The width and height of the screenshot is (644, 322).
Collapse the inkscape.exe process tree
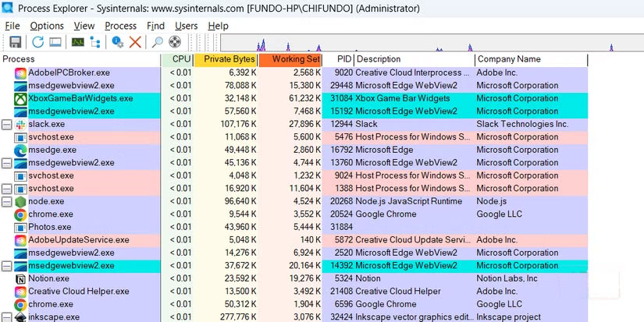click(7, 317)
